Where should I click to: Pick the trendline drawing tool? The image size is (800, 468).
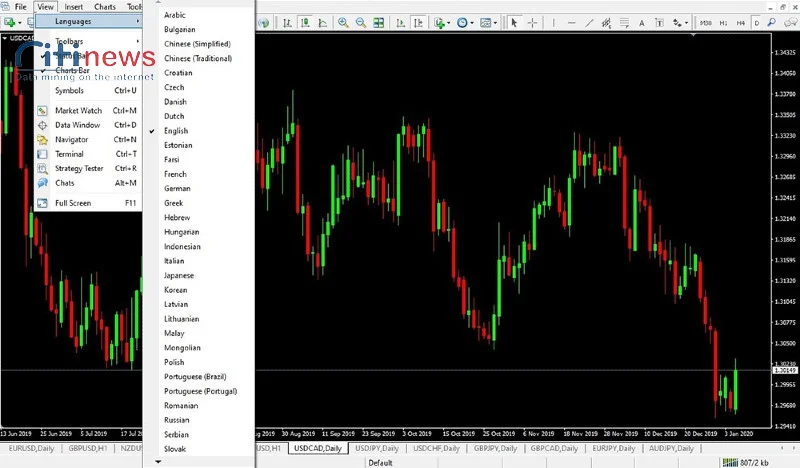click(x=589, y=22)
